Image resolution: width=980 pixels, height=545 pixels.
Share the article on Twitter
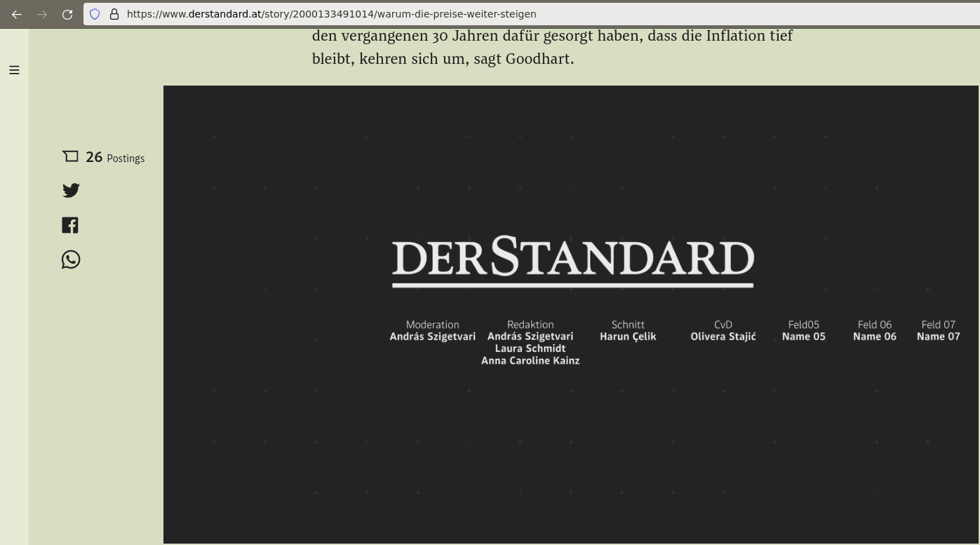pos(71,190)
